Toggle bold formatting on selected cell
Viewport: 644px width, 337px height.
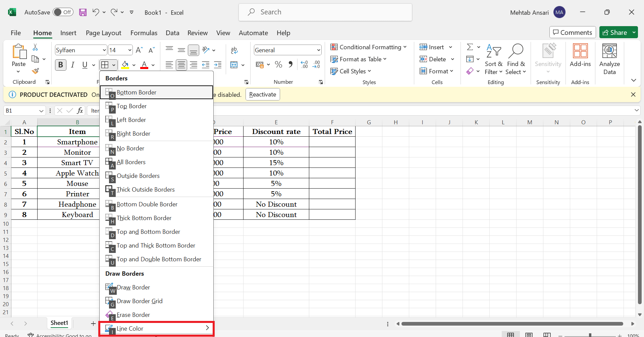(x=61, y=65)
